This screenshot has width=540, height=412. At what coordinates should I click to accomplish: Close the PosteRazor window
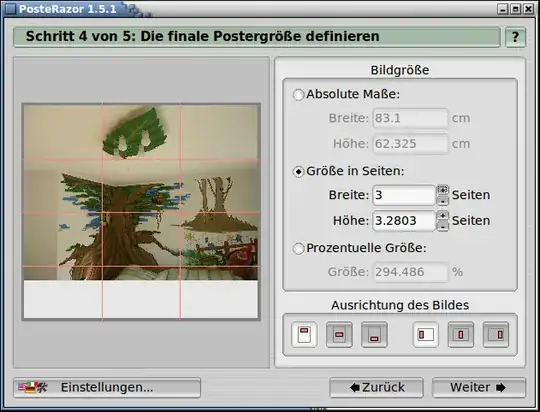[528, 9]
